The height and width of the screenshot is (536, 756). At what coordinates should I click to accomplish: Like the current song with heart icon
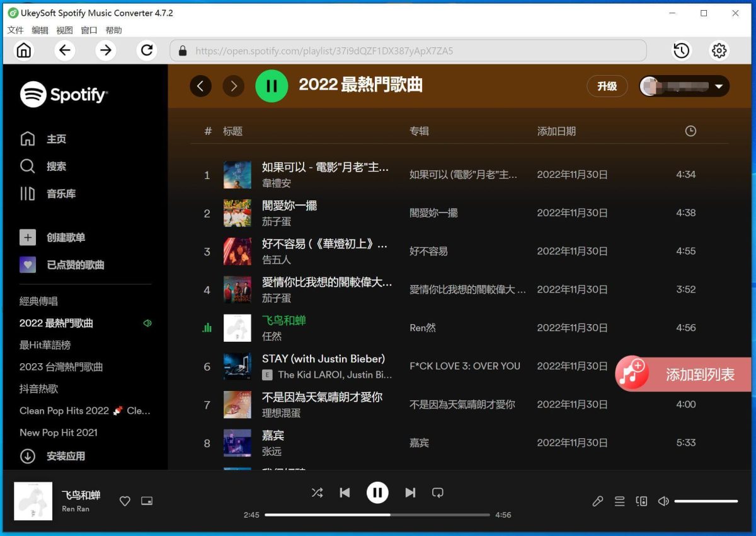tap(125, 501)
